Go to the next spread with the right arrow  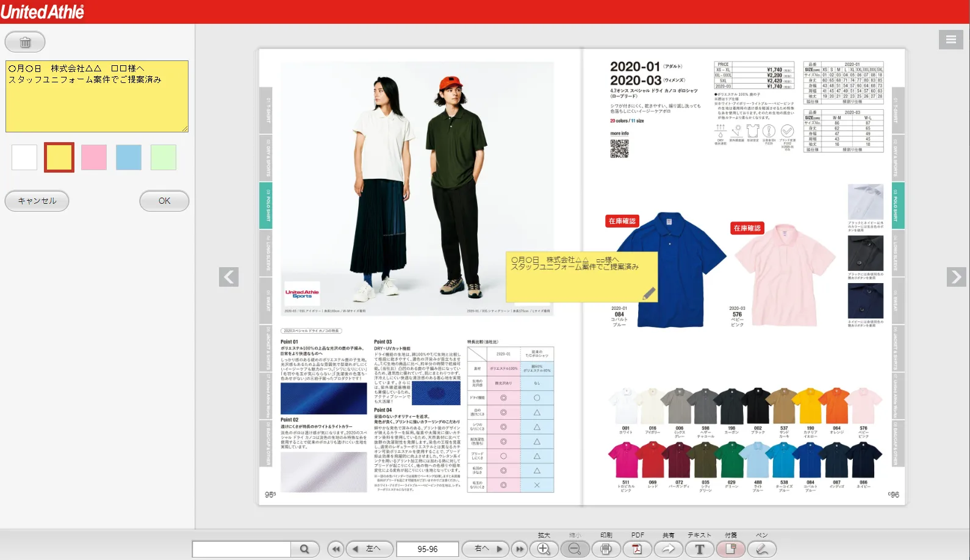coord(957,277)
